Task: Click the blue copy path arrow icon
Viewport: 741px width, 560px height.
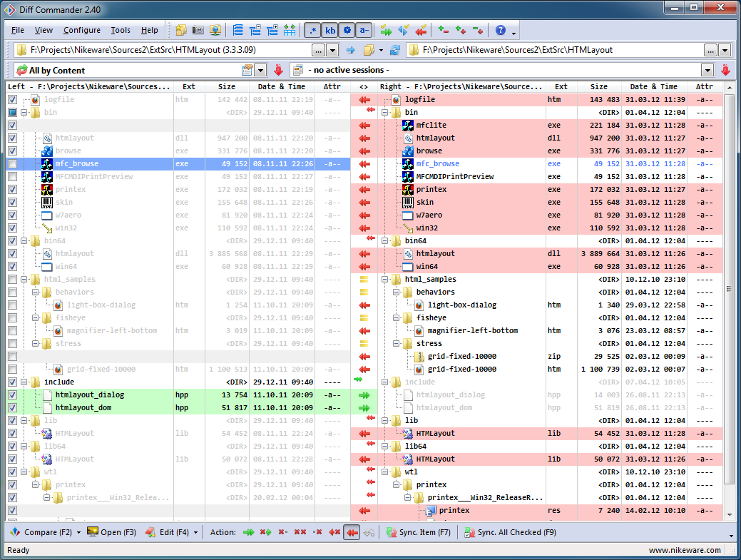Action: (350, 50)
